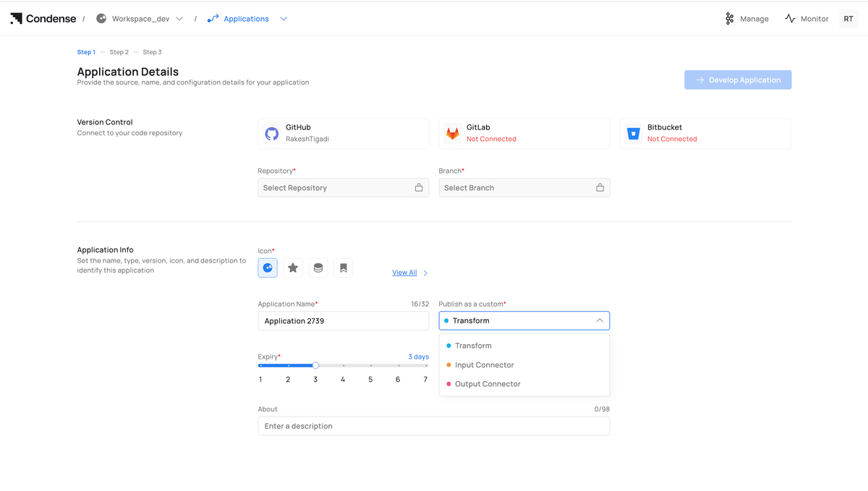This screenshot has height=491, width=868.
Task: Click arrow next to View All
Action: pyautogui.click(x=425, y=273)
